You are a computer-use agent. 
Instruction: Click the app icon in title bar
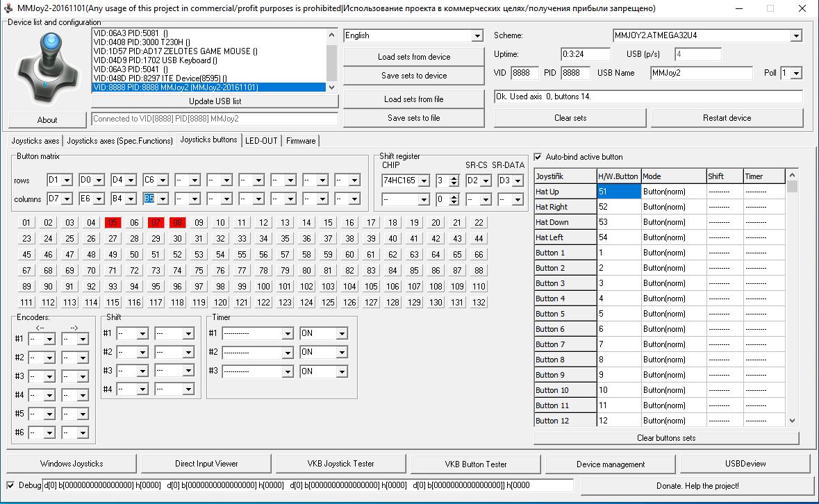(8, 8)
